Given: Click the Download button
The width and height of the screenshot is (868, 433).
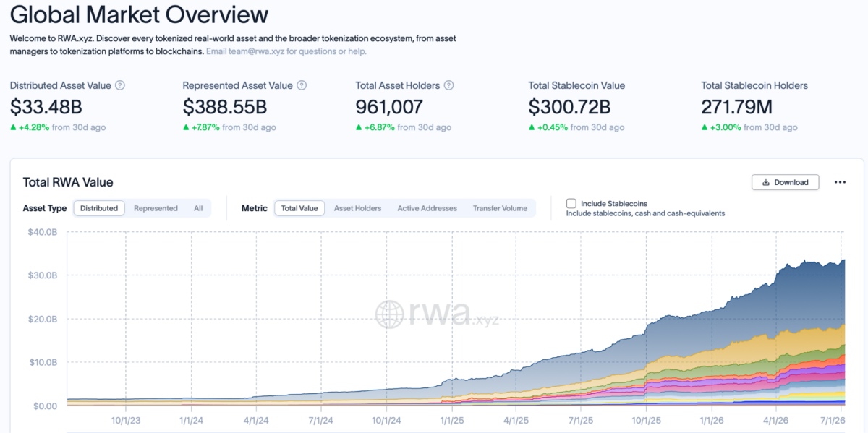Looking at the screenshot, I should pos(785,182).
